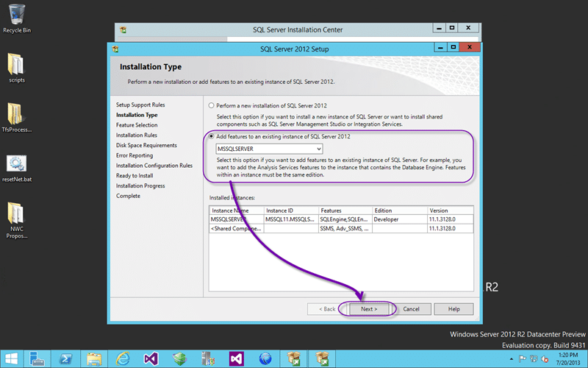Select Disk Space Requirements step
The image size is (588, 368).
(146, 145)
